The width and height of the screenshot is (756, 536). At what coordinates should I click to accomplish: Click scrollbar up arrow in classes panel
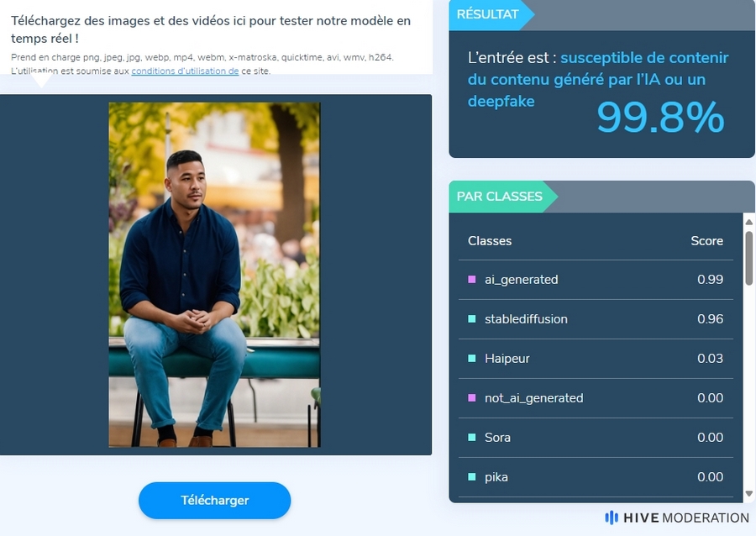748,222
